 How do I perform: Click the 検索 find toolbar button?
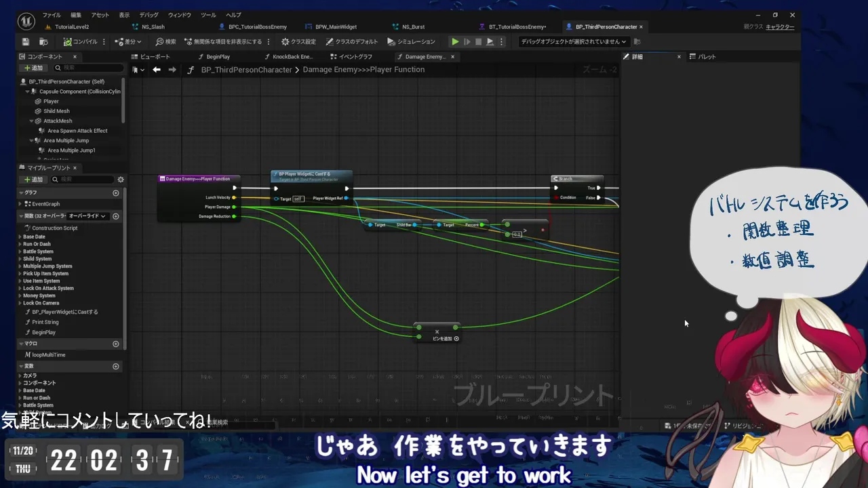point(166,41)
